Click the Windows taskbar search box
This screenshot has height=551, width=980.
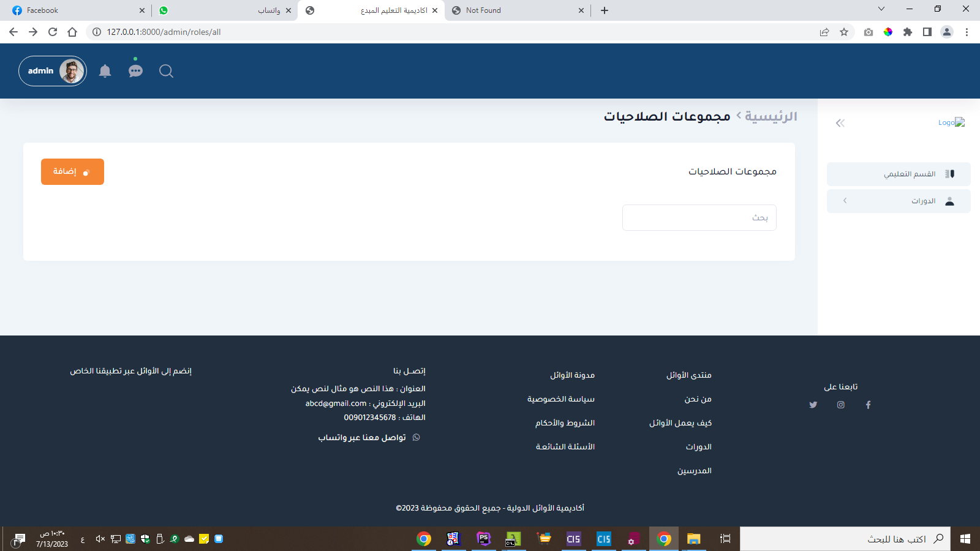(x=845, y=539)
